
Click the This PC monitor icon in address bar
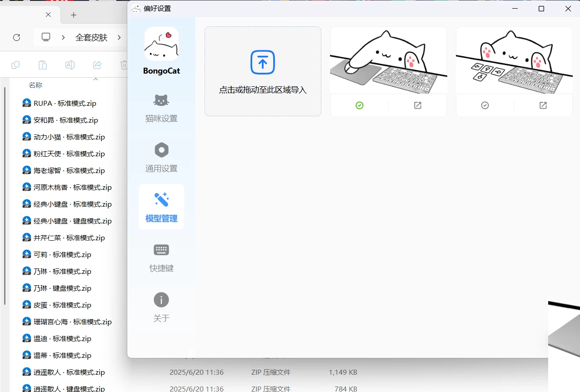click(46, 37)
